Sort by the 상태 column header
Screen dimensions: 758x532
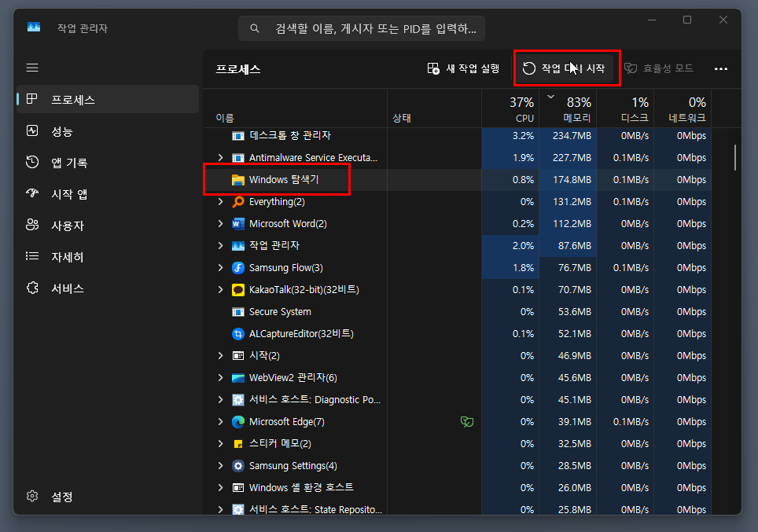point(434,108)
